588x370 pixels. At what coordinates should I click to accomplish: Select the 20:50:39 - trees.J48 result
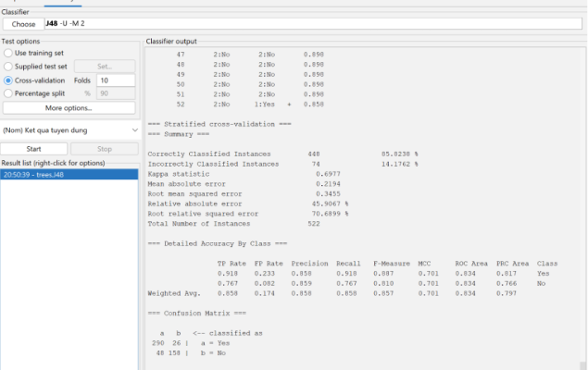pos(69,175)
